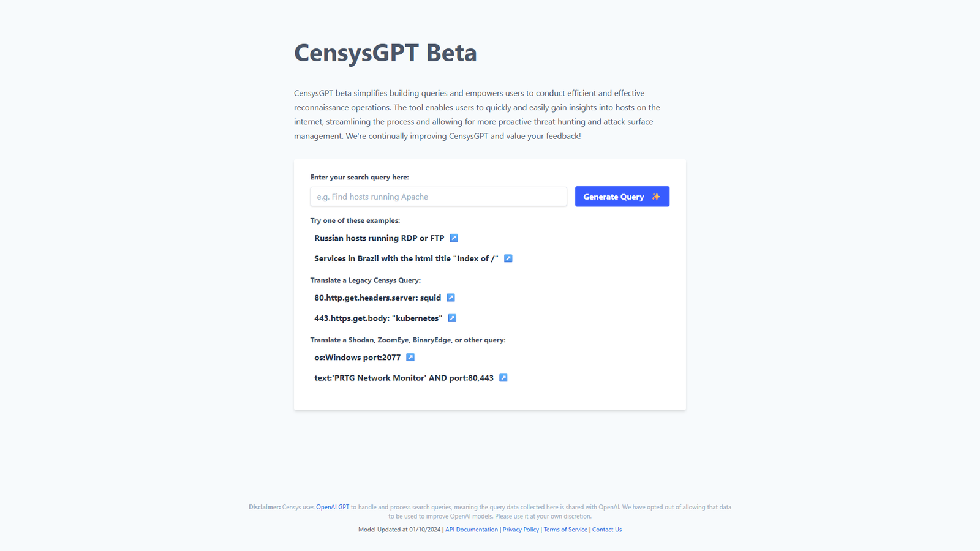Select the "Services in Brazil" html title example

point(405,258)
